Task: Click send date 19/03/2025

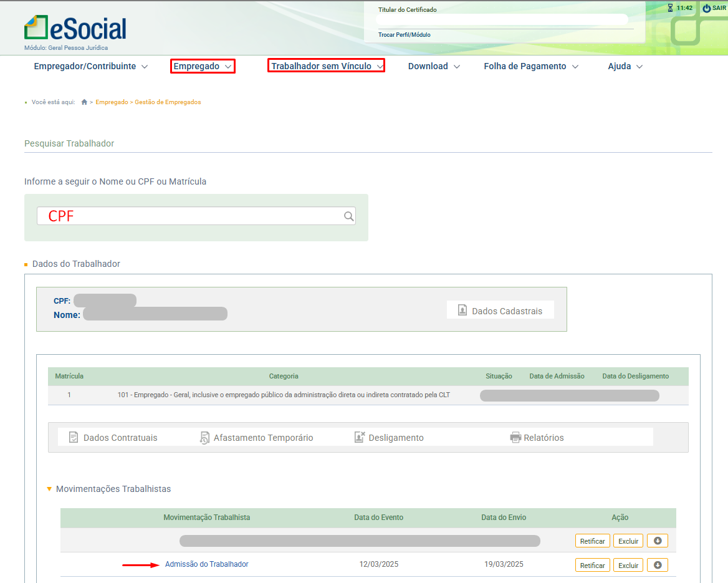Action: pyautogui.click(x=504, y=564)
